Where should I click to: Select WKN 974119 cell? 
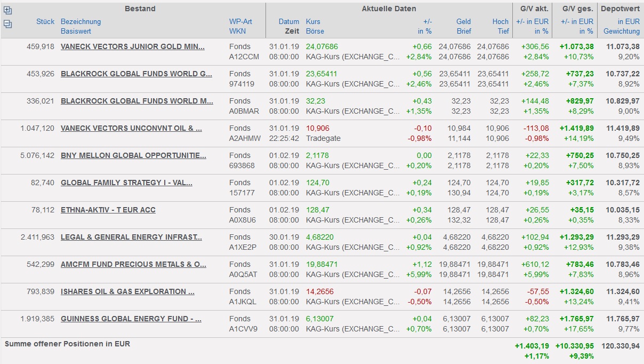pyautogui.click(x=241, y=84)
